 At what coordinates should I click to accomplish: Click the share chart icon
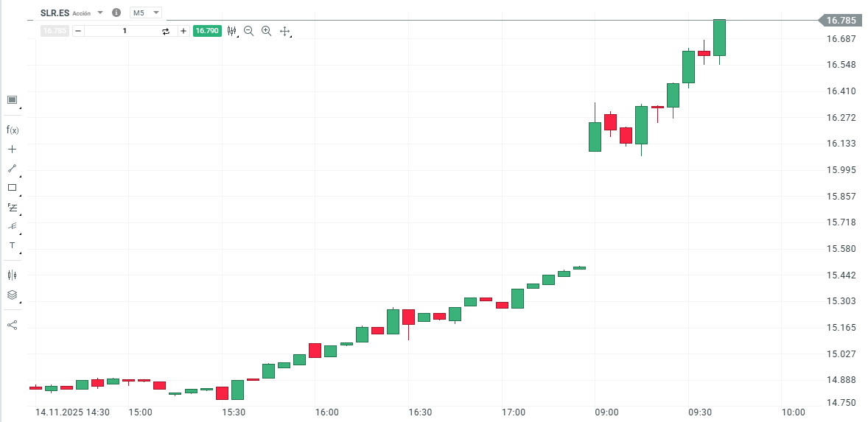click(x=12, y=325)
